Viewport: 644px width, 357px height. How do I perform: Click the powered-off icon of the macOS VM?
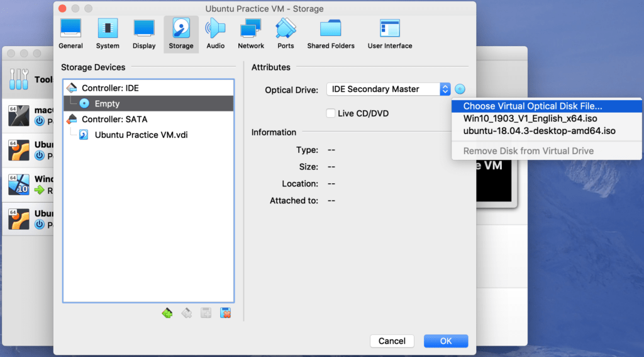coord(40,121)
